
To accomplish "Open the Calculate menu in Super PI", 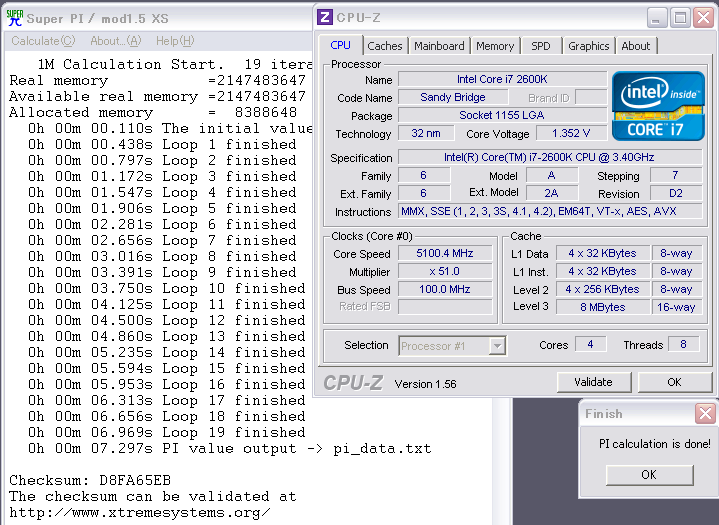I will (x=43, y=41).
